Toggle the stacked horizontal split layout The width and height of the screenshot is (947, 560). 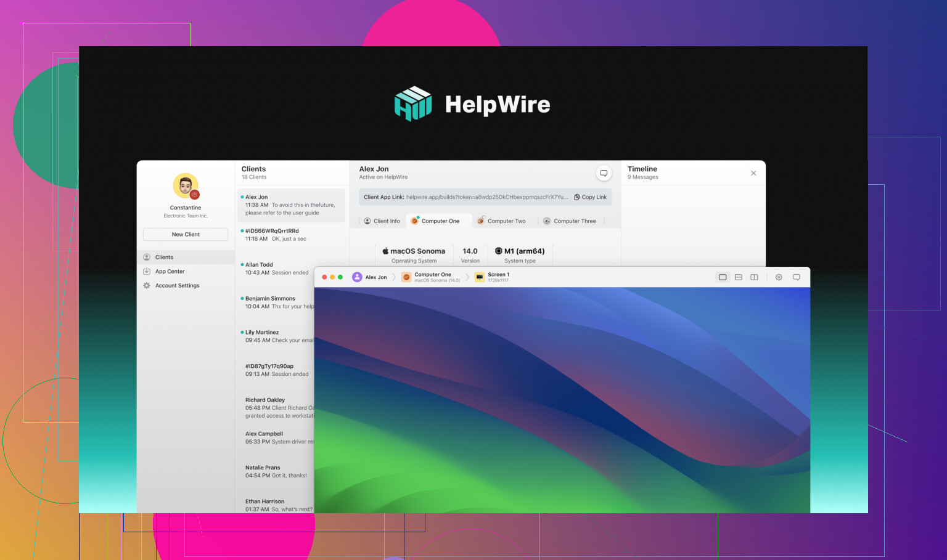(739, 277)
